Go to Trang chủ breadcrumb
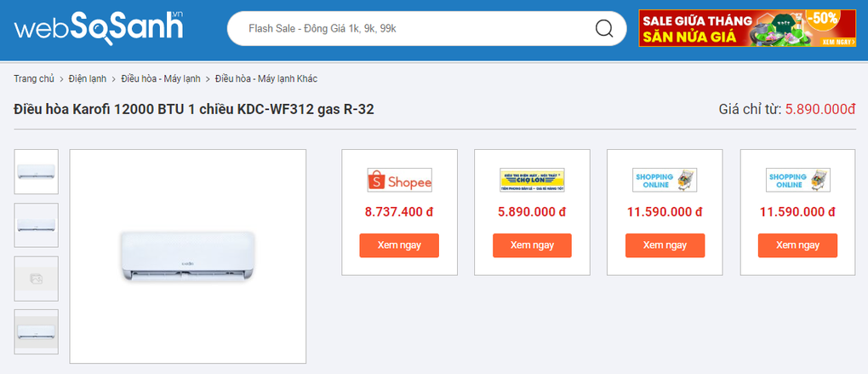Viewport: 868px width, 374px height. (x=34, y=78)
